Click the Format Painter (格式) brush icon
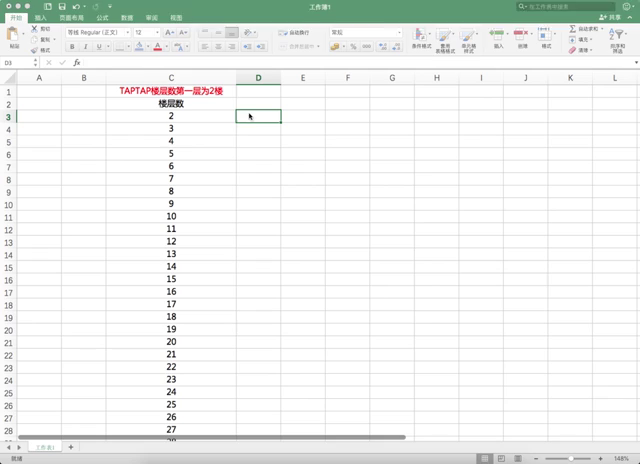 pos(34,49)
